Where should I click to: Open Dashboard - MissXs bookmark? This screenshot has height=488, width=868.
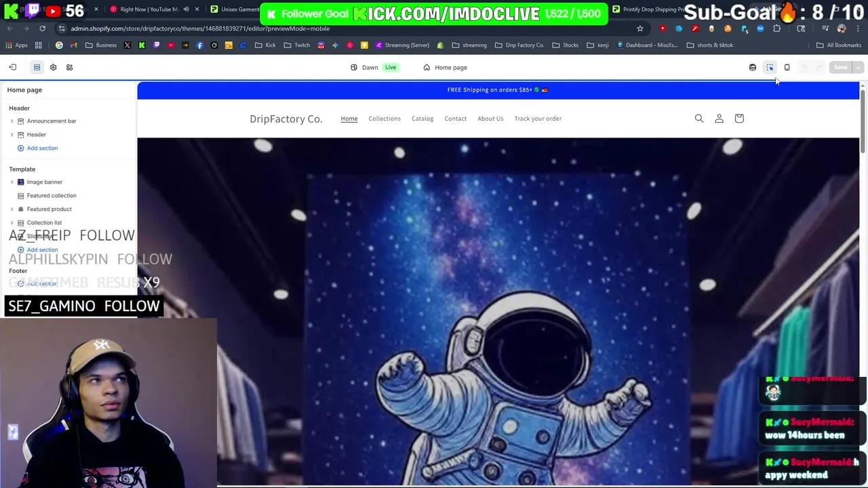(647, 45)
